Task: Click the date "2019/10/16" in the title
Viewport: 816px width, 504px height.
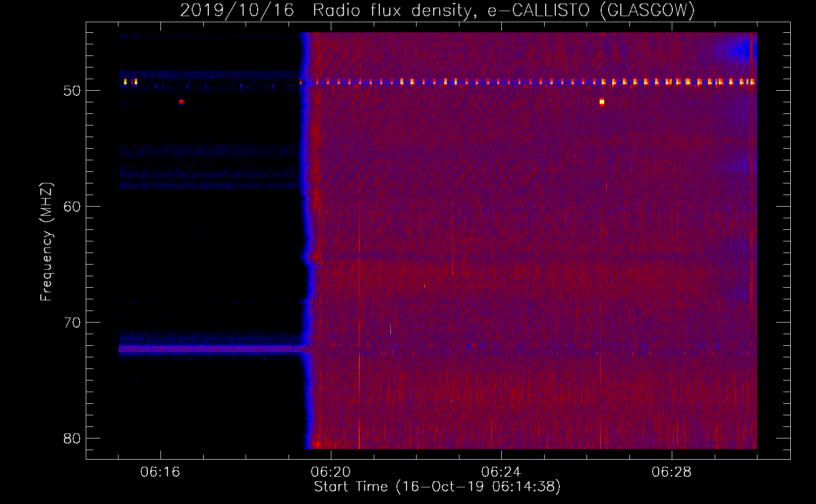Action: point(237,11)
